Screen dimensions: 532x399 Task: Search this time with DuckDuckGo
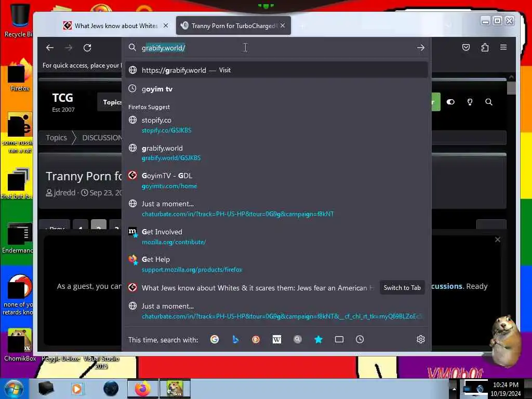click(256, 339)
